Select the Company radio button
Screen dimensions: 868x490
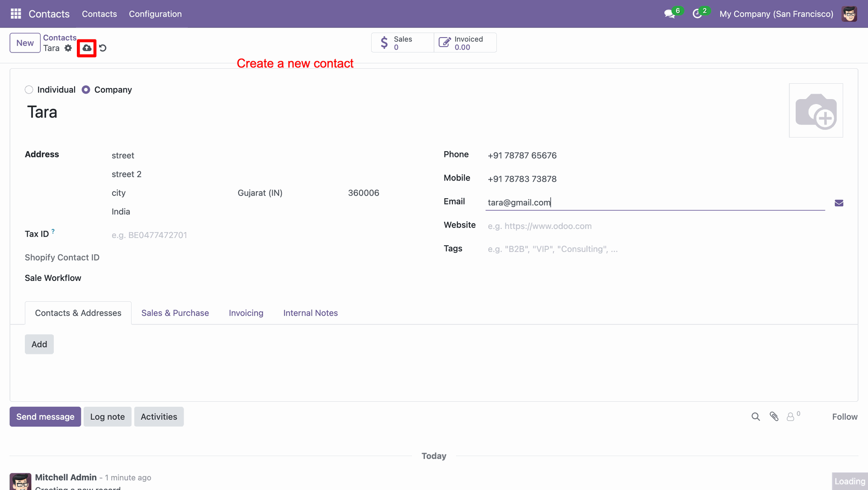[x=86, y=90]
